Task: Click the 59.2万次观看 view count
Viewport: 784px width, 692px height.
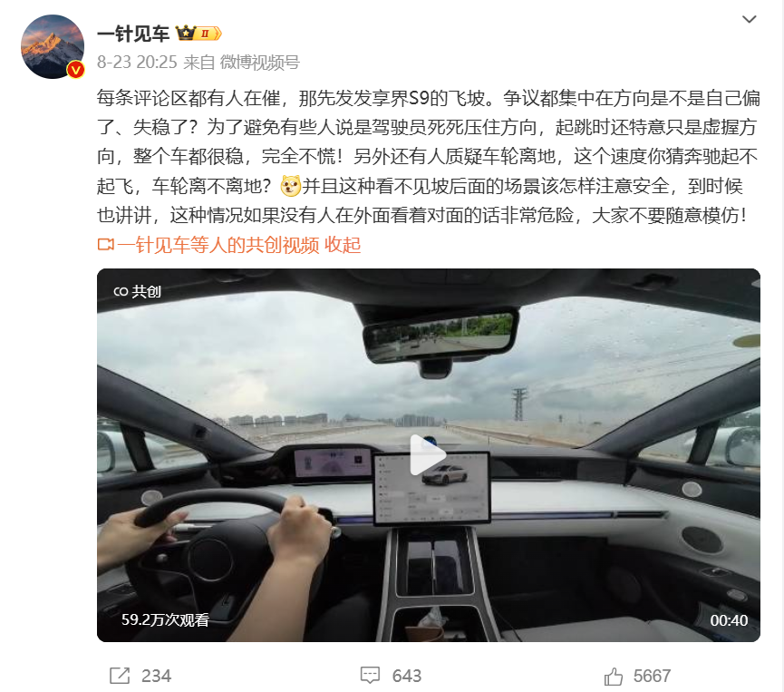Action: click(x=165, y=620)
